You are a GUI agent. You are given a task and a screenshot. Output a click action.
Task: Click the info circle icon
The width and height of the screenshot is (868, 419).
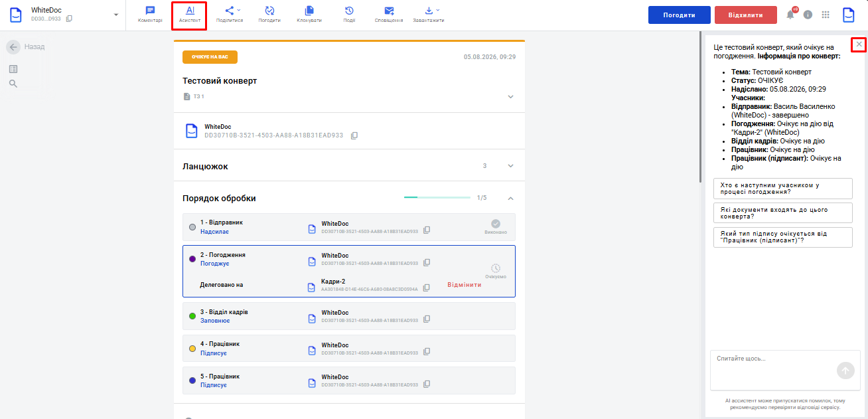808,14
